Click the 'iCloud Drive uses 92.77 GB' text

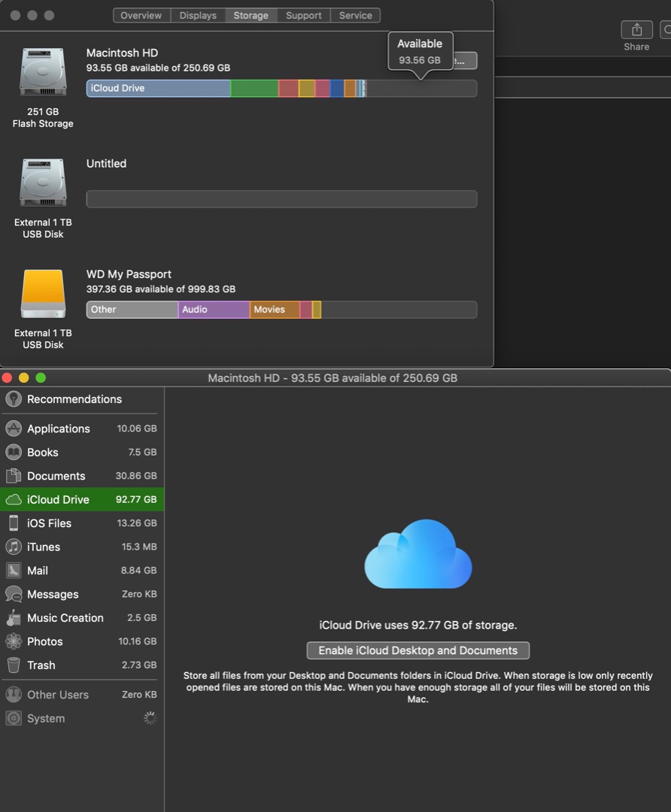pyautogui.click(x=418, y=625)
